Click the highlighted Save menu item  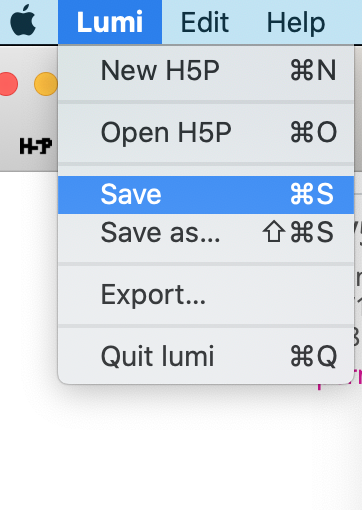tap(206, 195)
